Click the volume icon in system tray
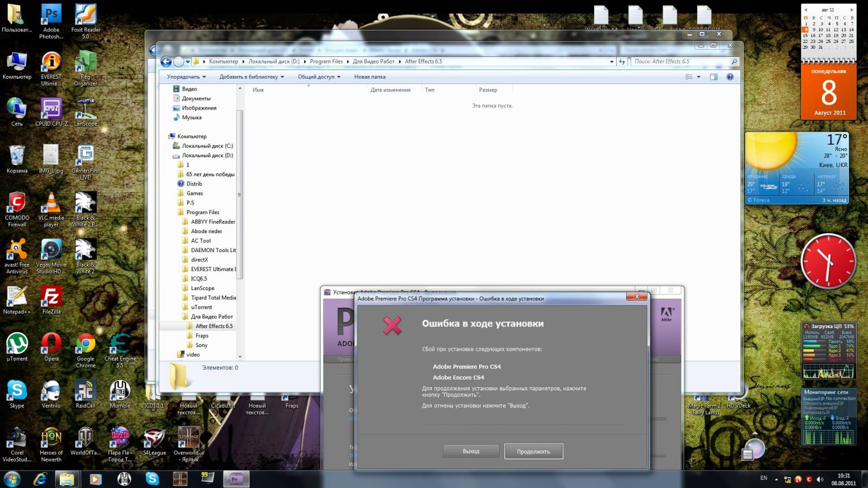 [x=820, y=479]
